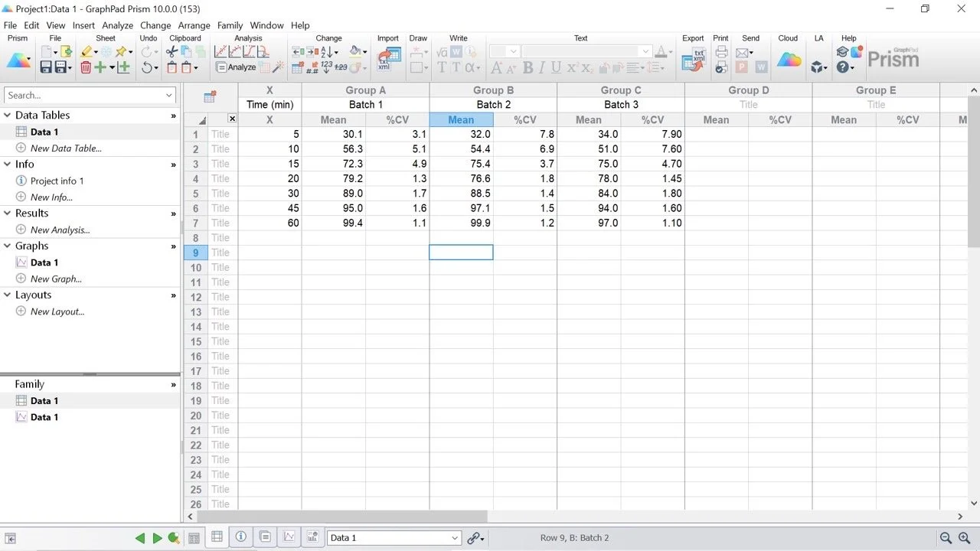The image size is (980, 551).
Task: Click New Data Table in the sidebar
Action: click(x=66, y=148)
